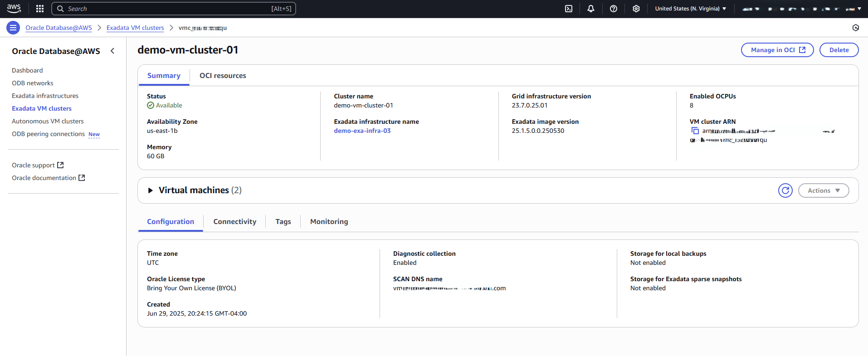Open the Oracle documentation external link

point(49,178)
